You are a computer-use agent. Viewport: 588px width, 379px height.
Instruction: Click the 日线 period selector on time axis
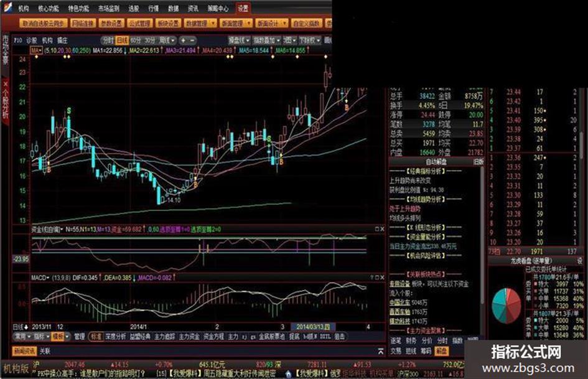21,327
